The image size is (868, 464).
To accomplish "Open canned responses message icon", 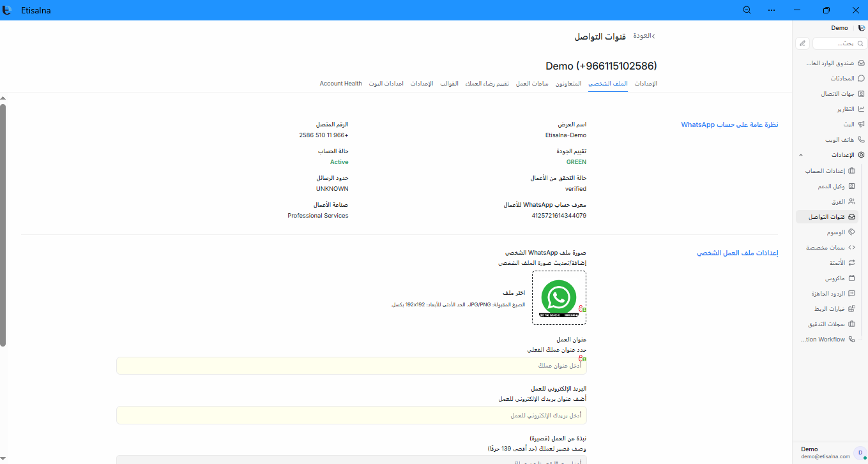I will (851, 294).
